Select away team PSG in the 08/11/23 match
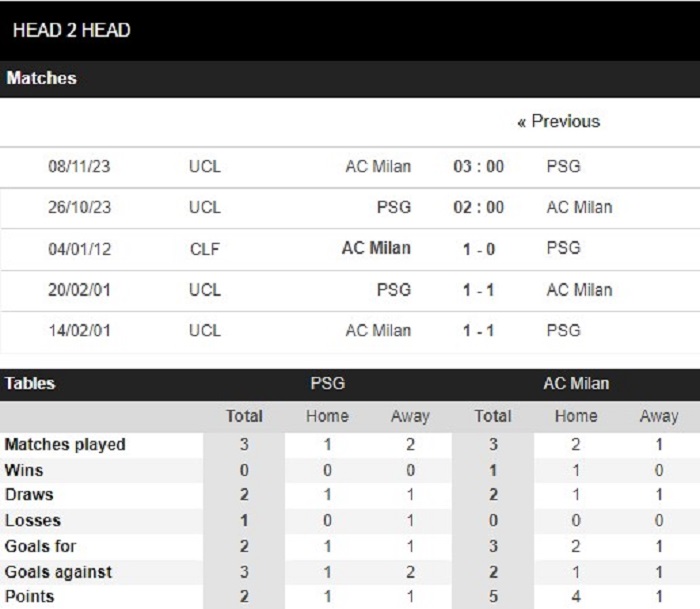Screen dimensions: 700x609 tap(563, 167)
